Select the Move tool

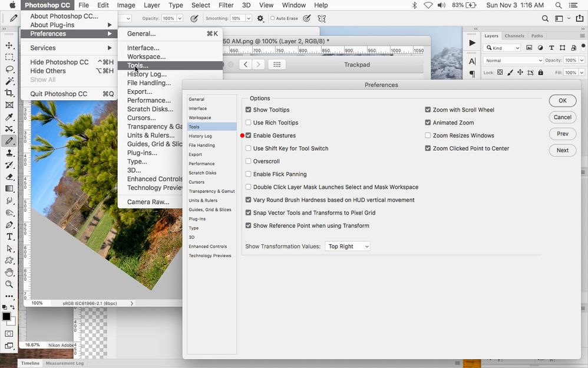(x=9, y=45)
